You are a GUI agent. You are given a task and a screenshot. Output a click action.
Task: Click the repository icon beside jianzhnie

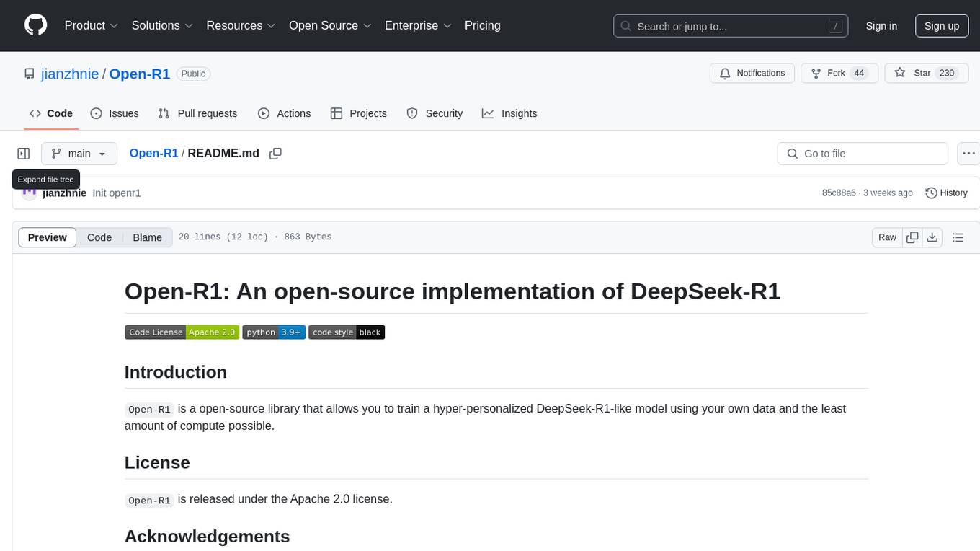(29, 74)
